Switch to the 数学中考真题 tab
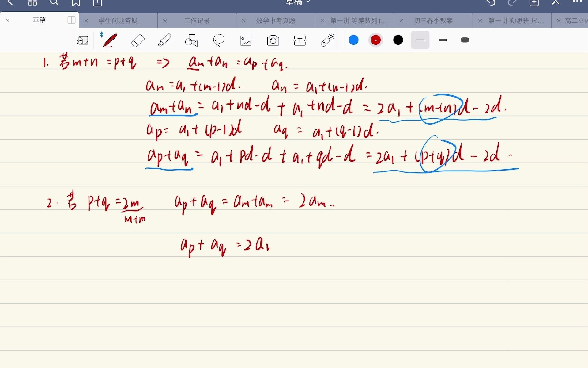Viewport: 588px width, 368px height. 275,21
